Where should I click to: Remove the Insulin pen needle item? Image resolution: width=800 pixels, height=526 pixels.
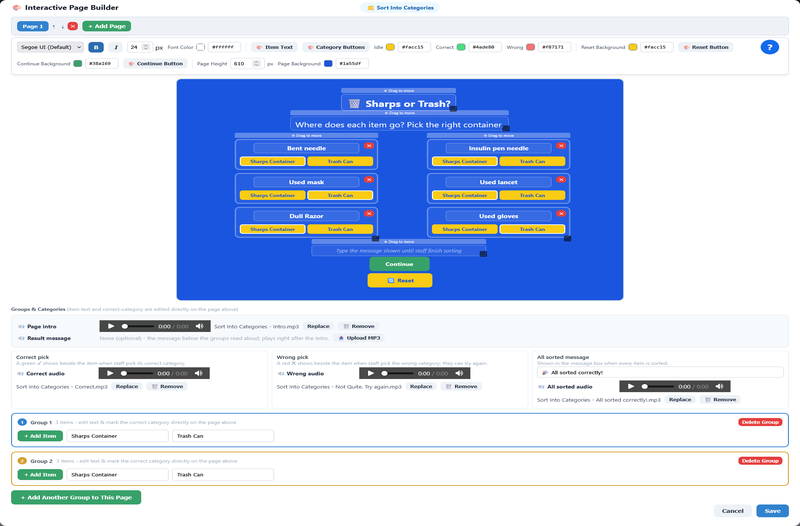coord(561,146)
